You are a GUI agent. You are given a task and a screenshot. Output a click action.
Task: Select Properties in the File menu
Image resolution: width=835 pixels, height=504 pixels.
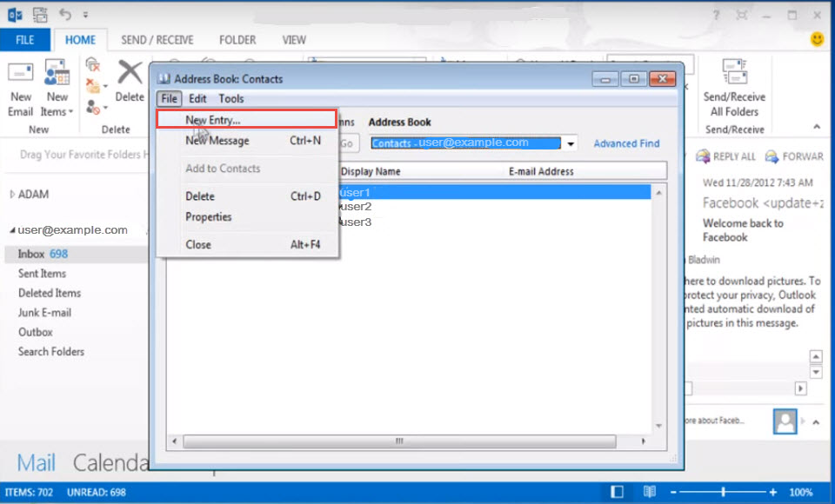pos(209,217)
